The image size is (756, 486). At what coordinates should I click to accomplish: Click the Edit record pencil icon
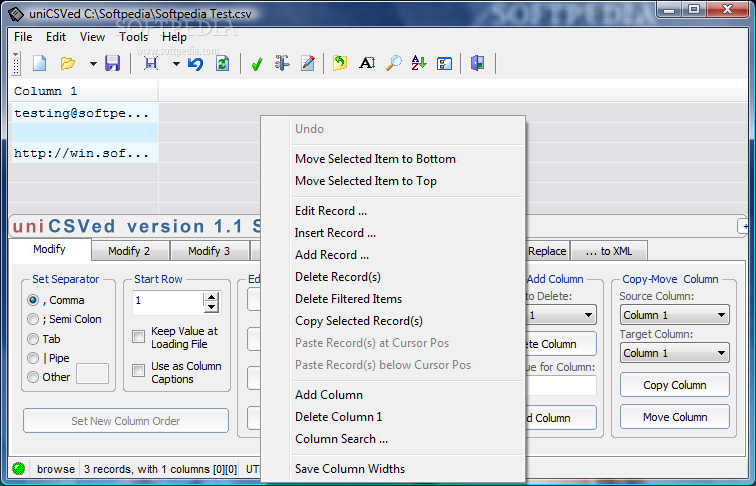(x=308, y=63)
